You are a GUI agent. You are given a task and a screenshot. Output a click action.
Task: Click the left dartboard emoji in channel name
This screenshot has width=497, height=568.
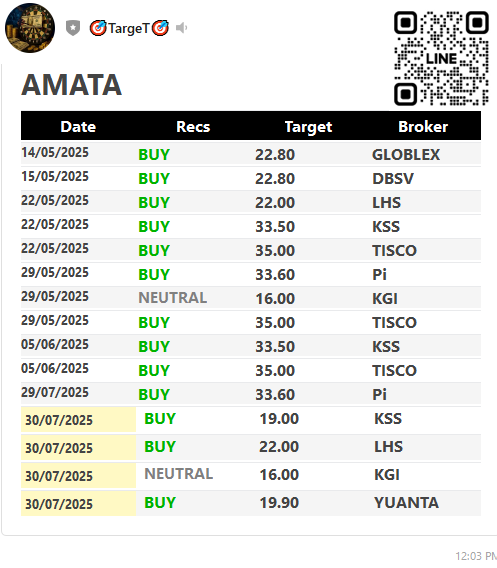point(98,28)
